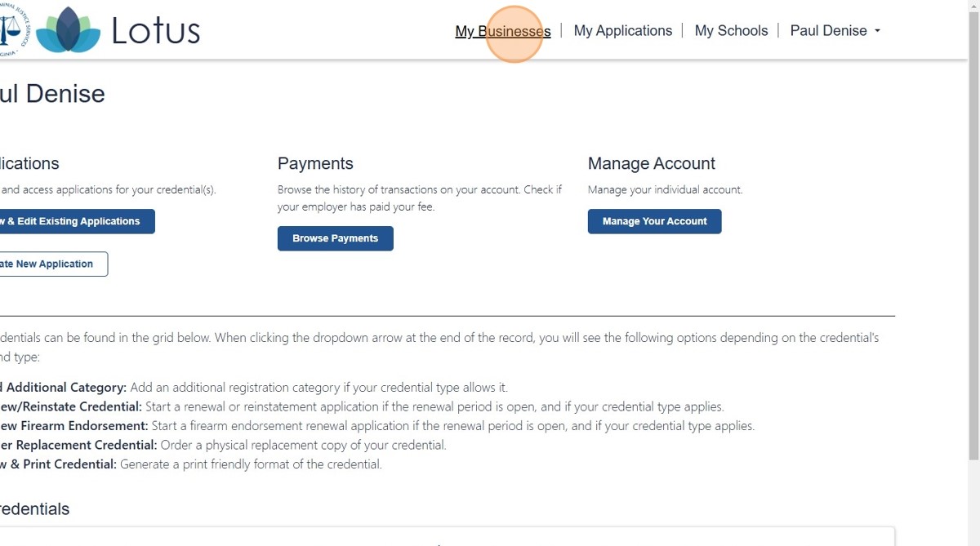Click the Virginia criminal justice seal

[11, 29]
